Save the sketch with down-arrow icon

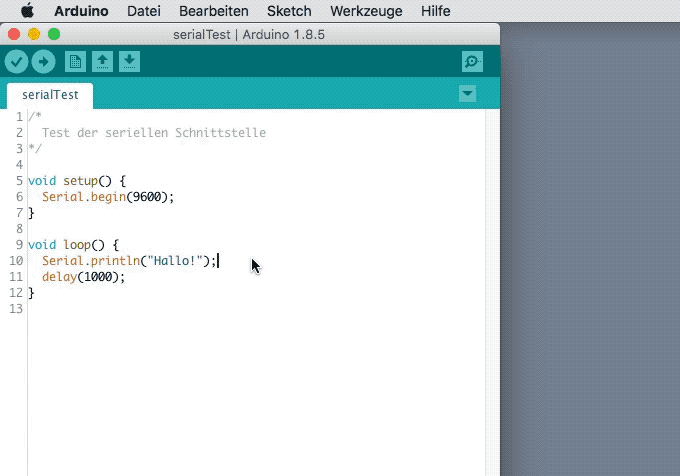[129, 62]
